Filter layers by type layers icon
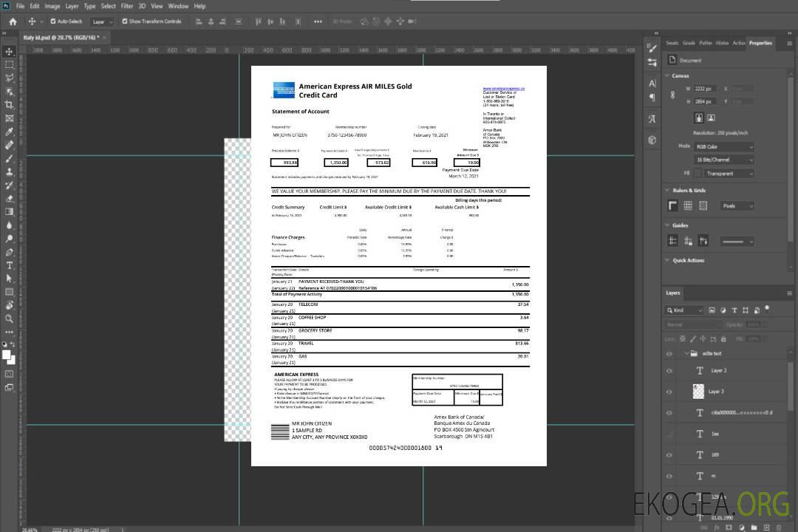798x532 pixels. [734, 310]
